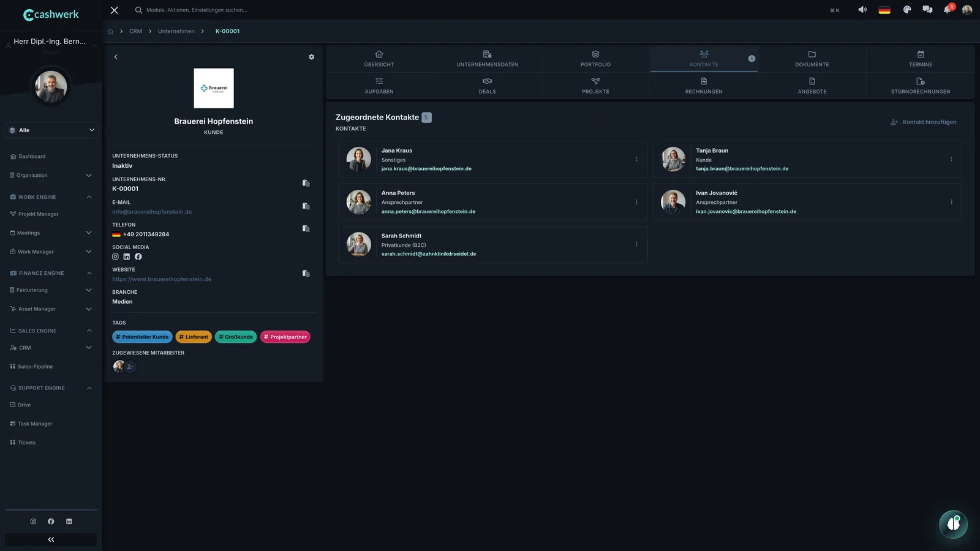Image resolution: width=980 pixels, height=551 pixels.
Task: Open the Rechnungen tab
Action: (704, 86)
